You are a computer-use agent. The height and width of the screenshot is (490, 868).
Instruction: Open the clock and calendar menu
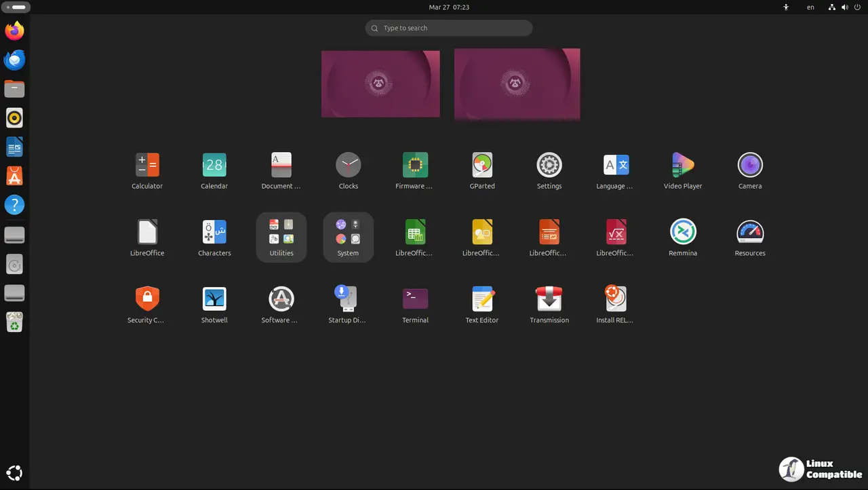449,7
